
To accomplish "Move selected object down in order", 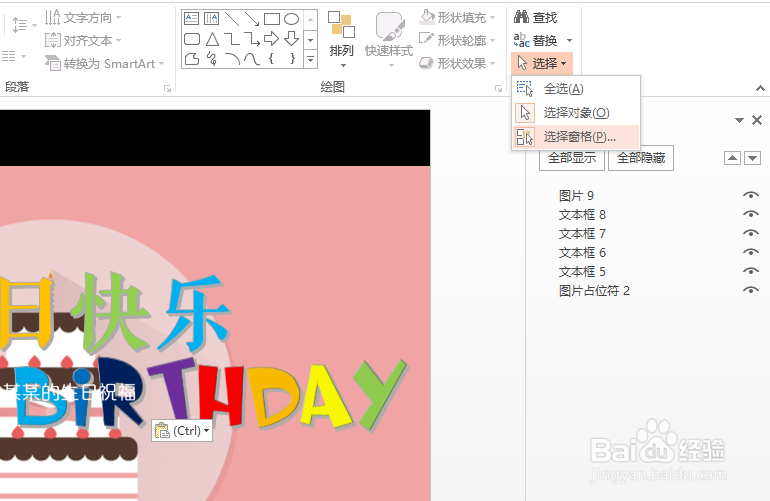I will [x=753, y=158].
